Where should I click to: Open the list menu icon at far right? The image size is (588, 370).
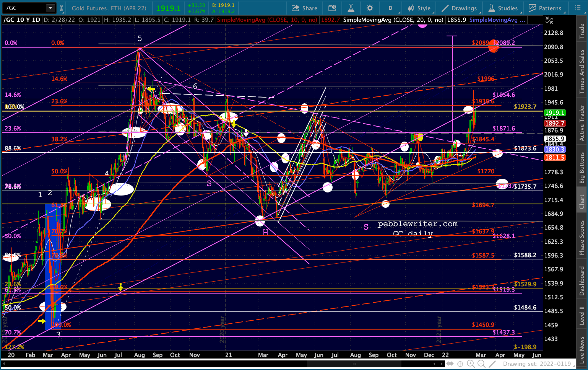tap(578, 8)
